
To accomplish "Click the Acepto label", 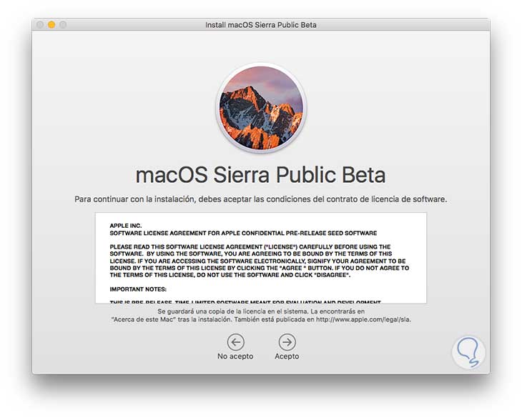I will (287, 356).
